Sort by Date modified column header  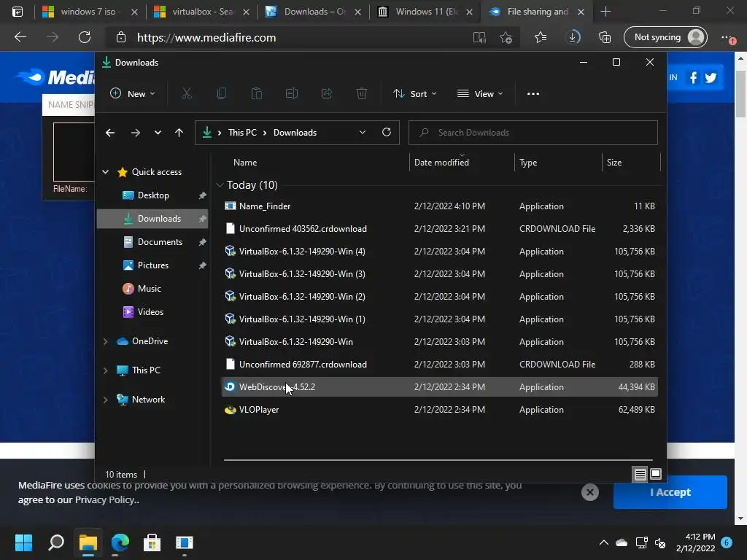(x=441, y=163)
